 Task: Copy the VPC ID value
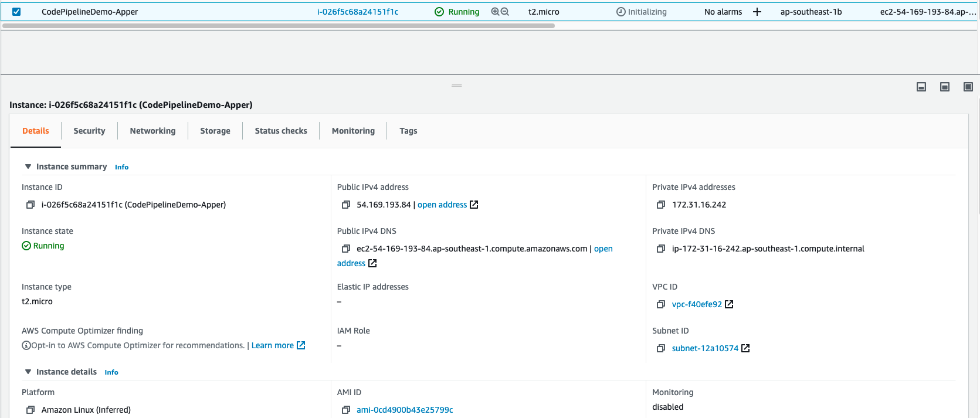tap(661, 304)
